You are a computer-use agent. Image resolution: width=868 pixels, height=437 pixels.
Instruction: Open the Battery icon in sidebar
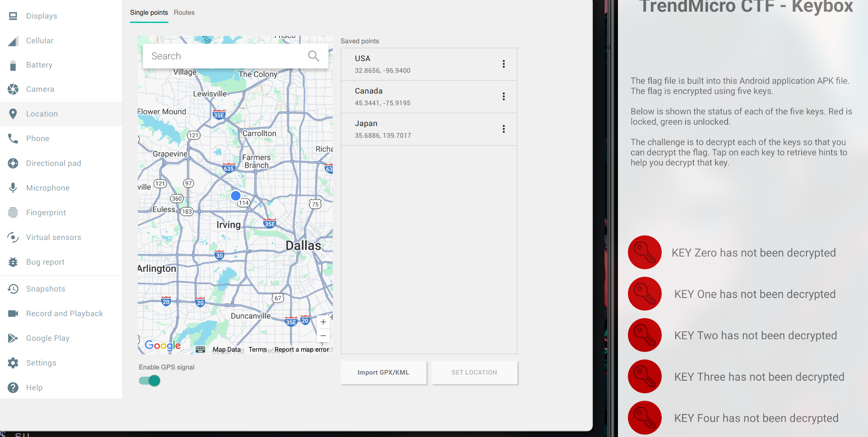(13, 65)
